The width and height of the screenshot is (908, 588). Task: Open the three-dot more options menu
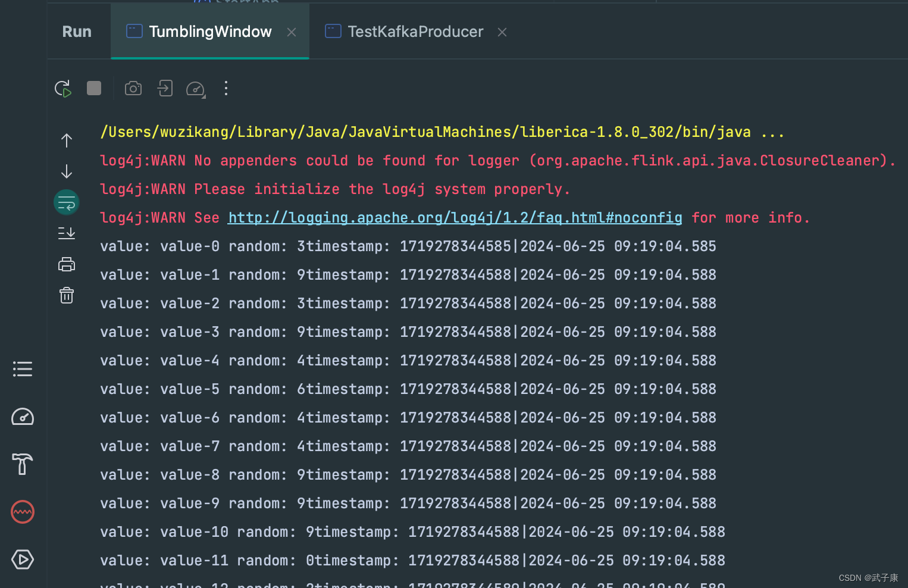pos(226,88)
